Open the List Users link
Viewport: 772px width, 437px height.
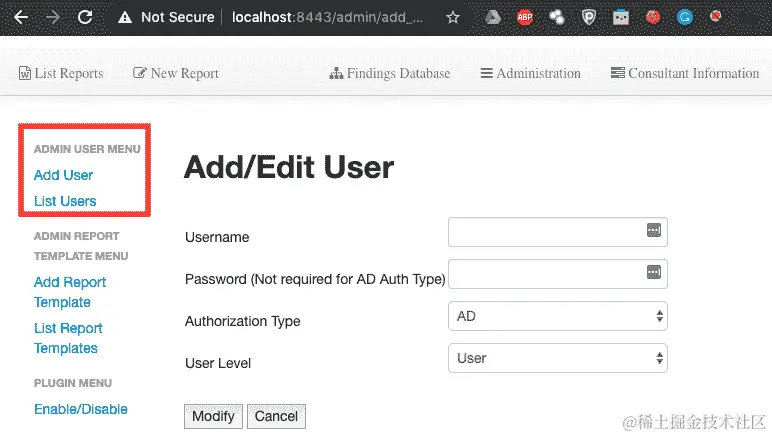point(65,201)
